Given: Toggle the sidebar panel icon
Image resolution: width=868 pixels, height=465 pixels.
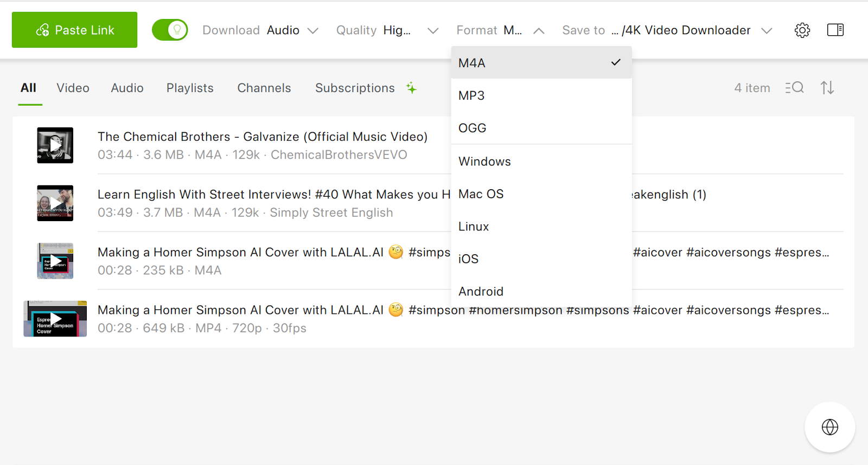Looking at the screenshot, I should tap(835, 30).
